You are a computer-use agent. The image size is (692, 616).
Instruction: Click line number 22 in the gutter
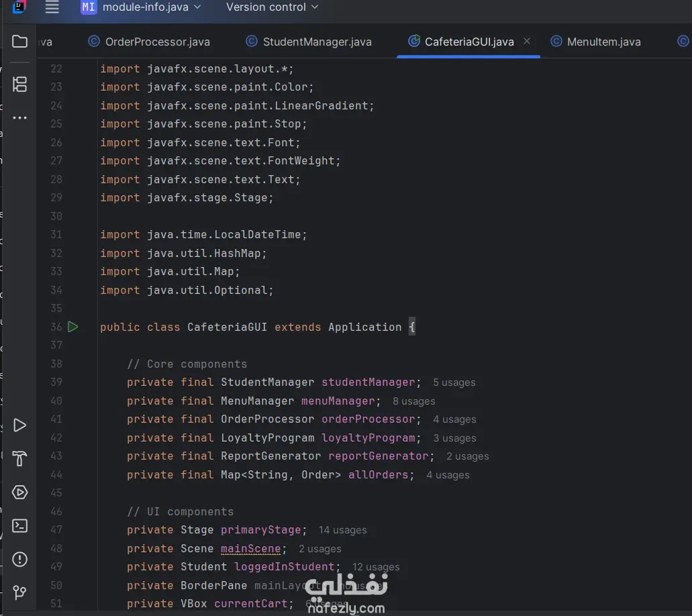(x=56, y=69)
